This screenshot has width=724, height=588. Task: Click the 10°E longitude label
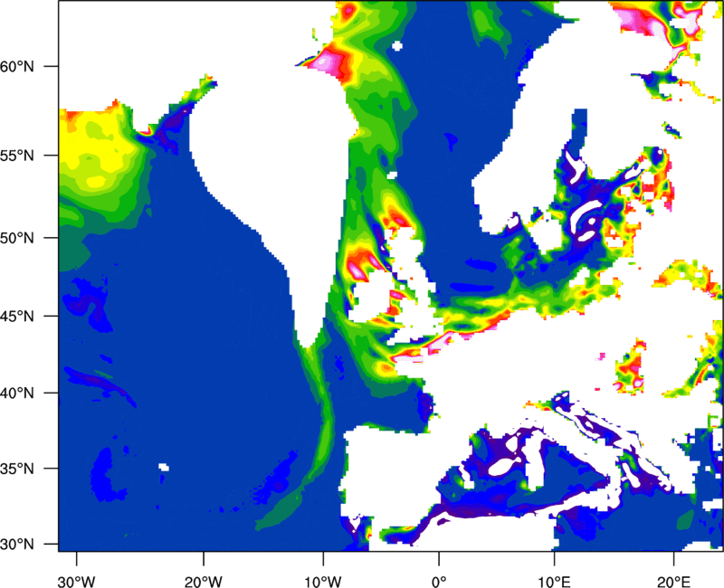554,582
